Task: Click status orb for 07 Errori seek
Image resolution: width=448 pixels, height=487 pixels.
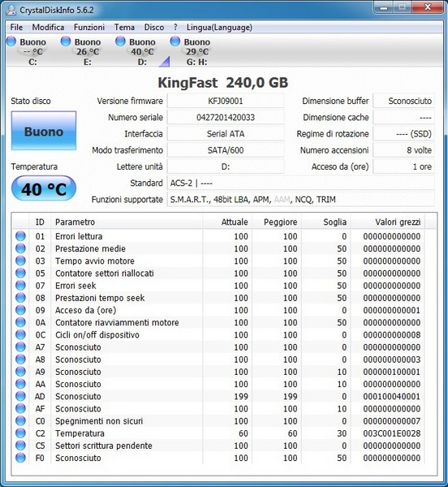Action: pyautogui.click(x=20, y=286)
